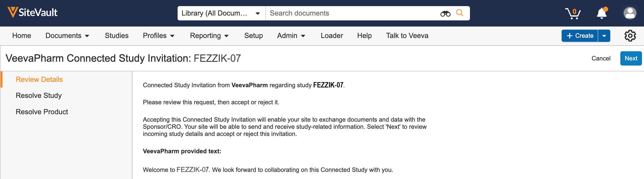Screen dimensions: 644x179
Task: Expand the Admin menu
Action: click(x=291, y=36)
